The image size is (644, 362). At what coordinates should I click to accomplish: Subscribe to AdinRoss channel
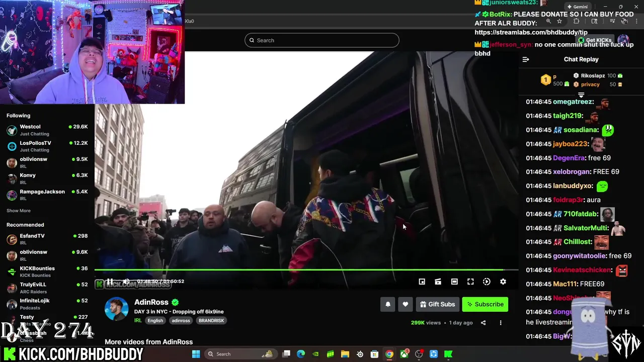coord(485,304)
